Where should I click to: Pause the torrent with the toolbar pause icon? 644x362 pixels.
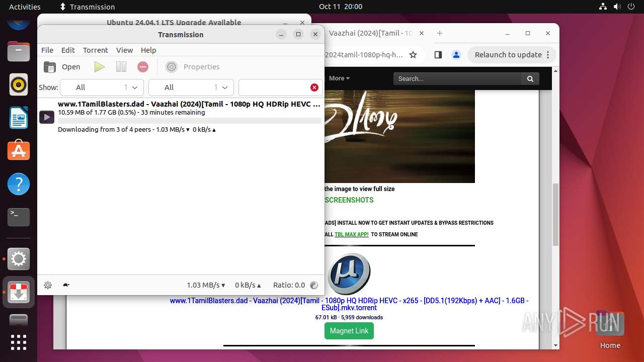121,67
